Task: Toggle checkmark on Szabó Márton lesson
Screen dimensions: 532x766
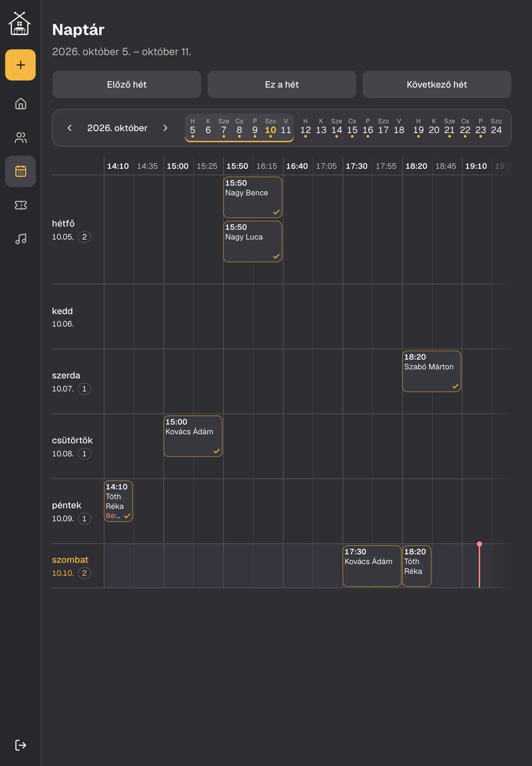Action: click(455, 386)
